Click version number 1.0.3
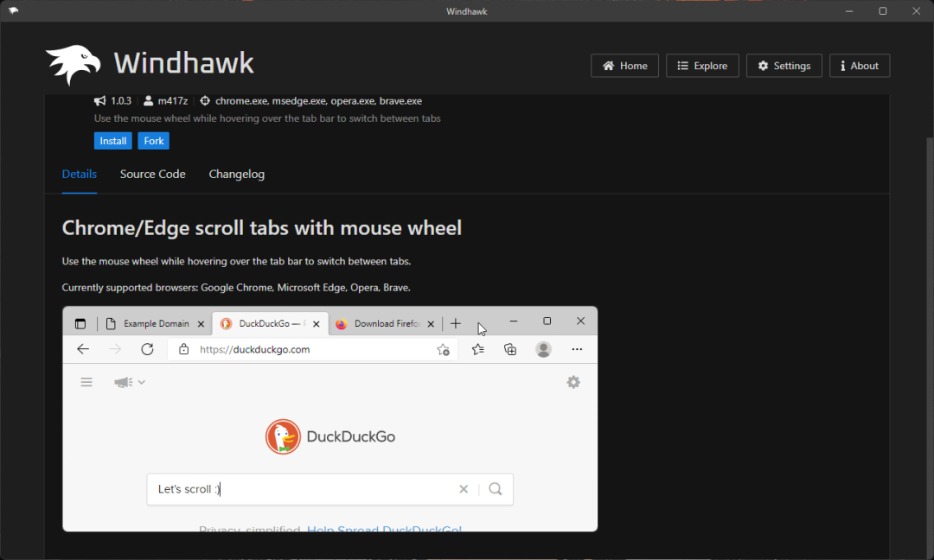The image size is (934, 560). pos(121,100)
